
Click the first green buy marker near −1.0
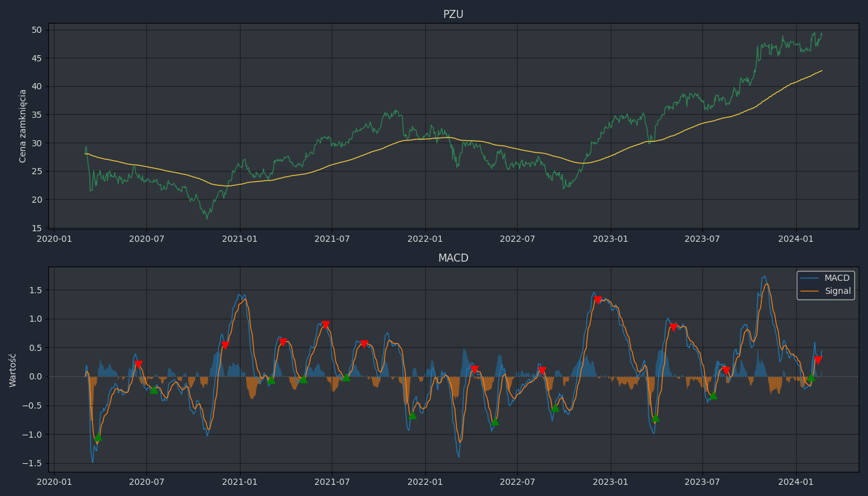click(x=98, y=438)
